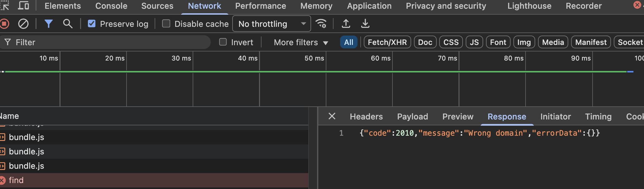Screen dimensions: 644x189
Task: Toggle device toolbar icon
Action: [x=24, y=6]
